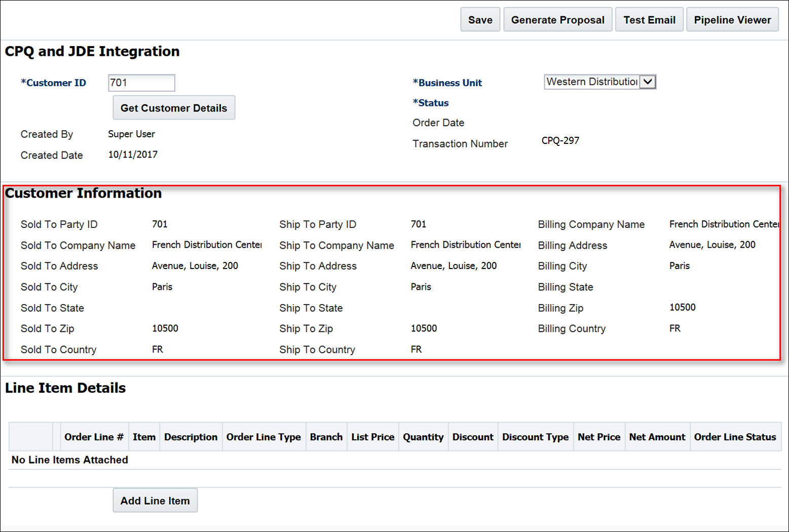This screenshot has height=532, width=789.
Task: Click the Test Email button
Action: click(x=649, y=19)
